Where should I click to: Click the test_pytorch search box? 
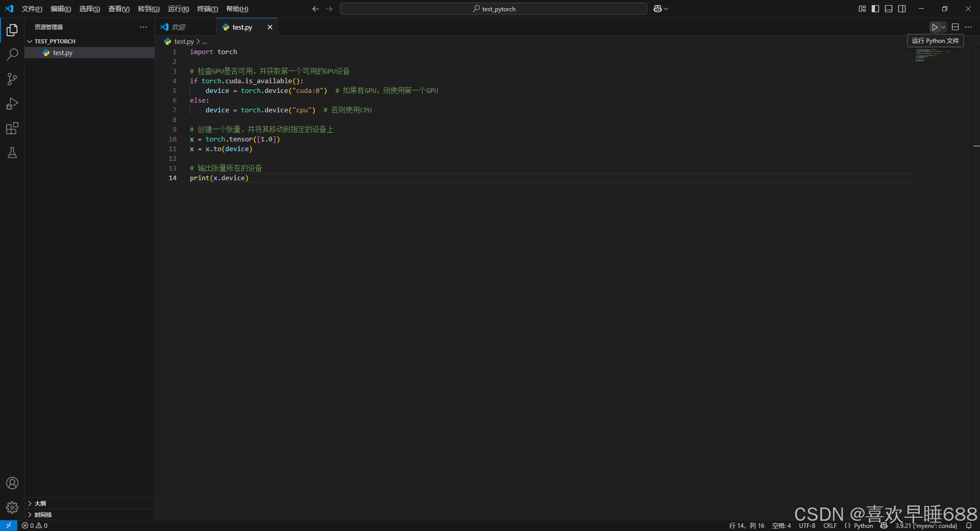point(493,9)
